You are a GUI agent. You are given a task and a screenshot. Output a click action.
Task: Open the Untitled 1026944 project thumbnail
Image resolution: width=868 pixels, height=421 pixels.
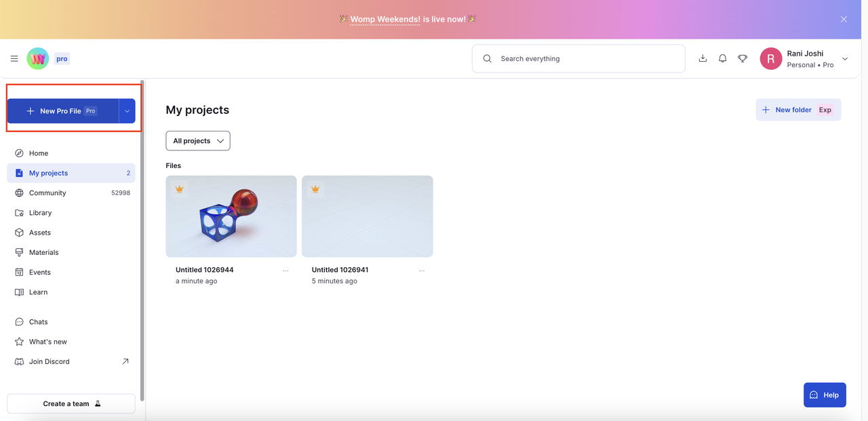pyautogui.click(x=231, y=216)
